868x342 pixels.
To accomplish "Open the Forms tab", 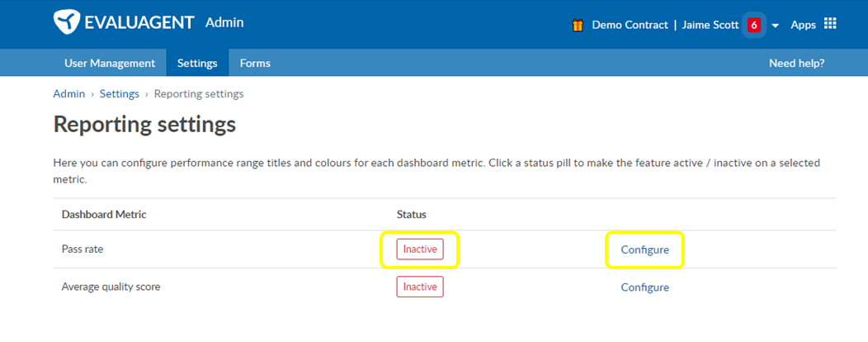I will tap(255, 63).
